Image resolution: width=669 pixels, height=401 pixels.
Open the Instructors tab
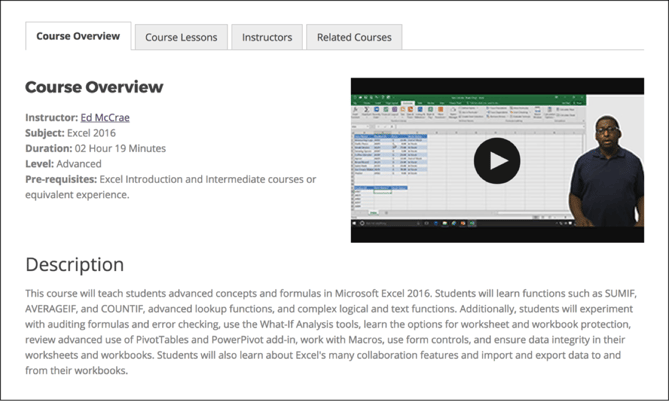[x=267, y=37]
